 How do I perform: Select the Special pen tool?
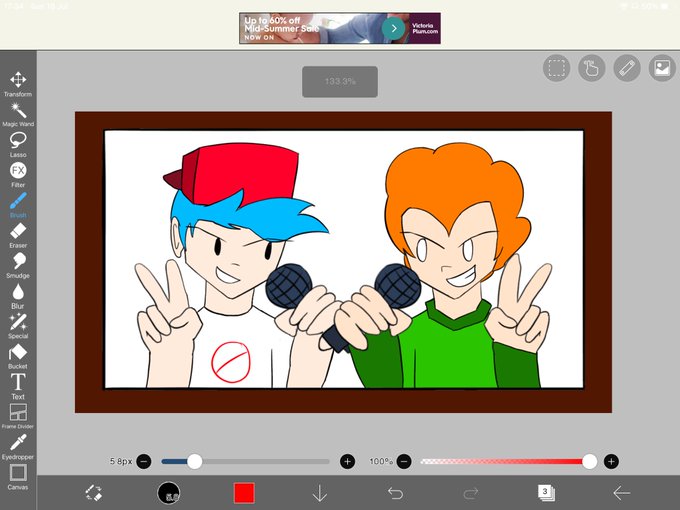pos(18,326)
